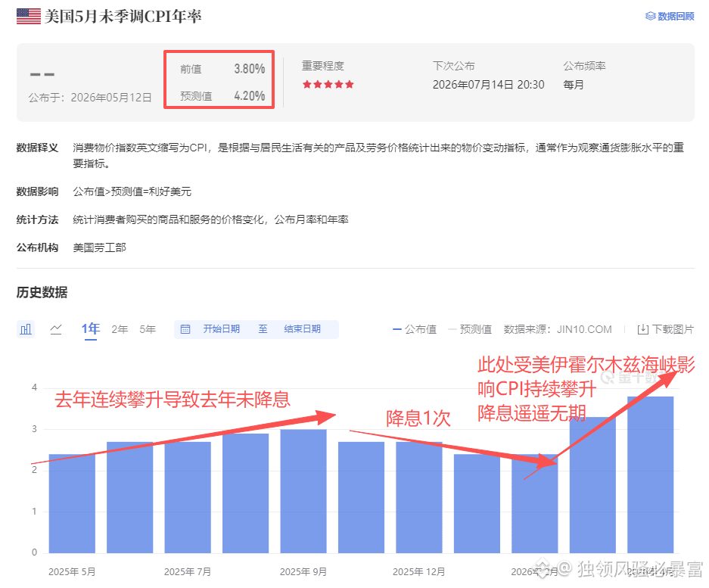Click the 2025年 9月 bar
Viewport: 709px width, 588px height.
tap(303, 491)
